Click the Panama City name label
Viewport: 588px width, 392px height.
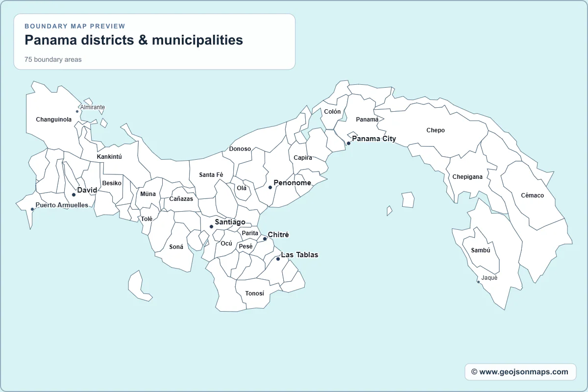click(x=374, y=139)
